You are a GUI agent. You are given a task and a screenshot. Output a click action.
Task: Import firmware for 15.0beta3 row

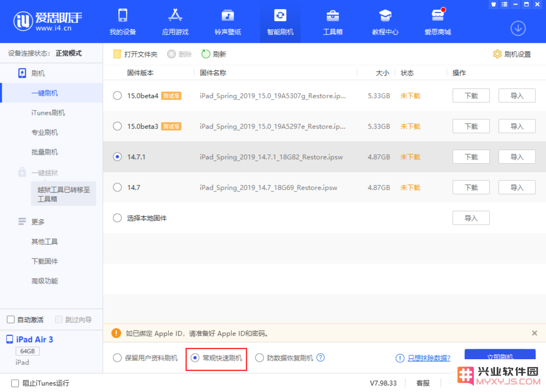click(517, 126)
